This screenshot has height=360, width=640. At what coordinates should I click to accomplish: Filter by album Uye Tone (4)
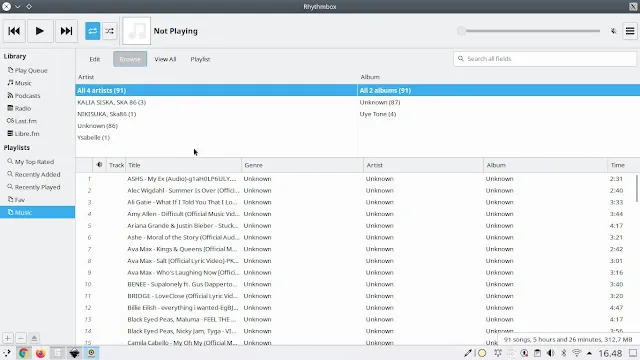pyautogui.click(x=499, y=114)
